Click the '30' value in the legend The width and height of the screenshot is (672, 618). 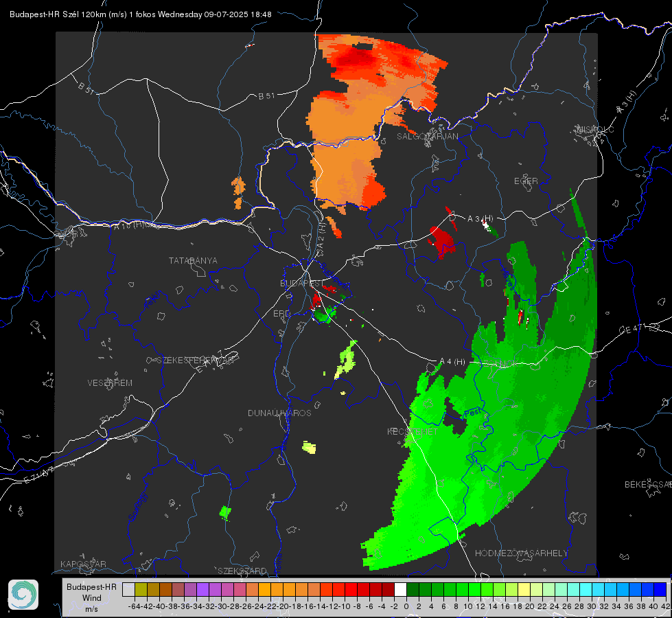(x=592, y=606)
